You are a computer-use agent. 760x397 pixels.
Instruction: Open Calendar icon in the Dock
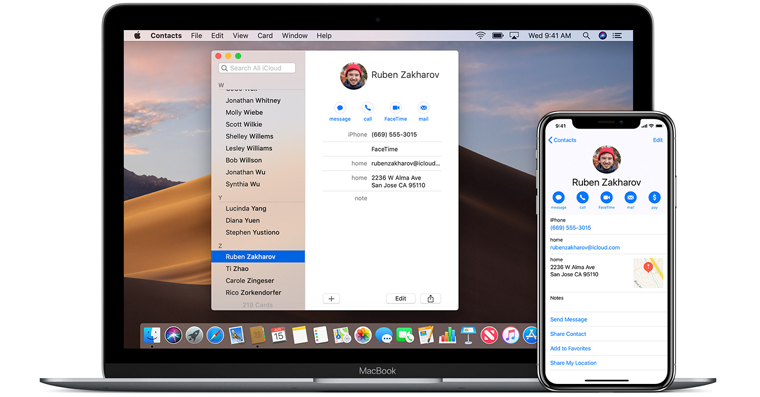[x=278, y=335]
